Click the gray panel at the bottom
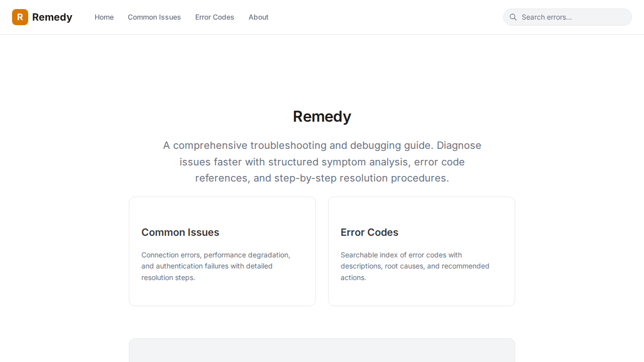The width and height of the screenshot is (644, 362). coord(322,350)
